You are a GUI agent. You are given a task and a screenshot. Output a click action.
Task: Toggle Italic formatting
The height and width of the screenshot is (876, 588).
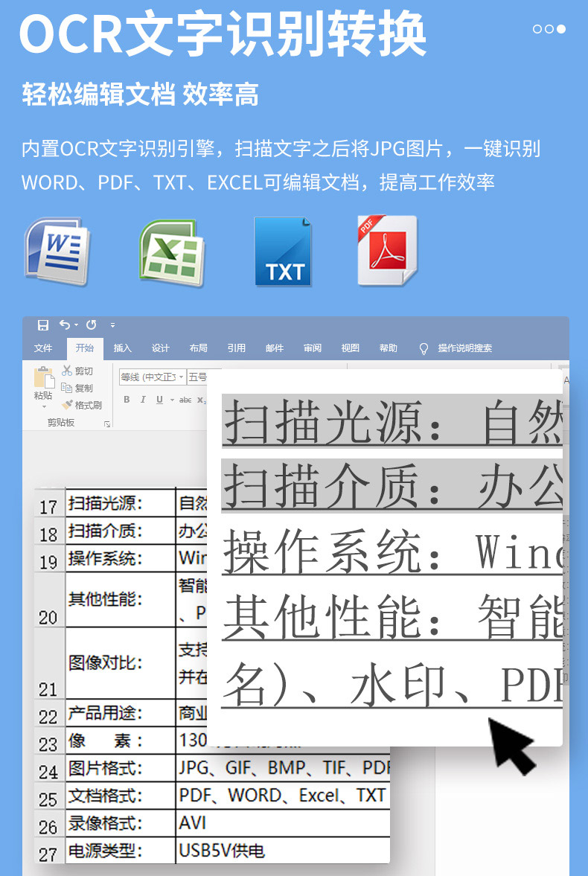pyautogui.click(x=143, y=400)
